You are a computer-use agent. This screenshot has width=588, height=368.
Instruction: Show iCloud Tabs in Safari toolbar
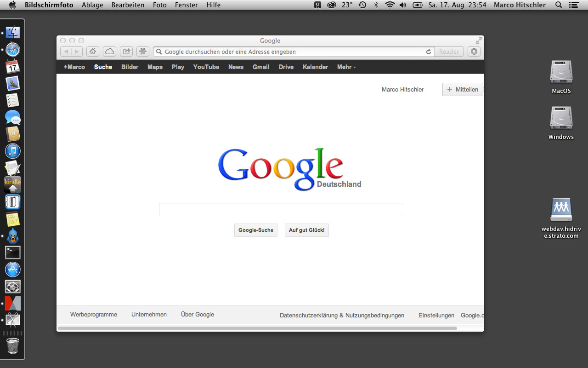[x=109, y=52]
